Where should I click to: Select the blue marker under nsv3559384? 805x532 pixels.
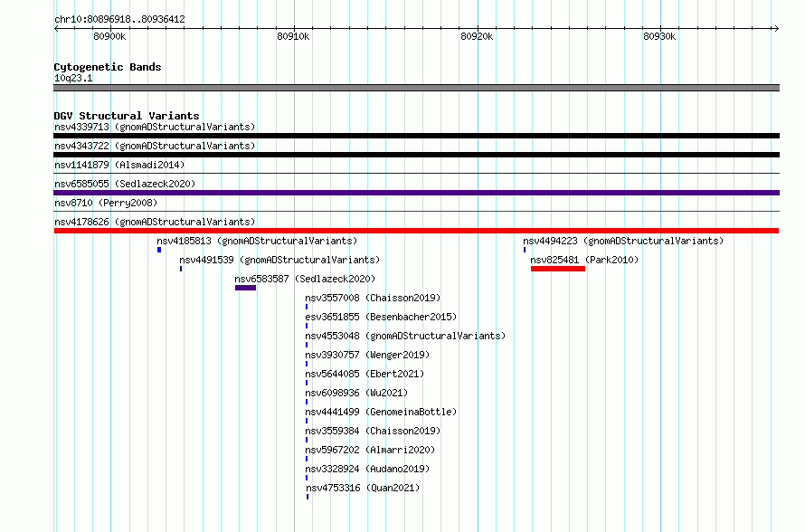click(x=307, y=440)
